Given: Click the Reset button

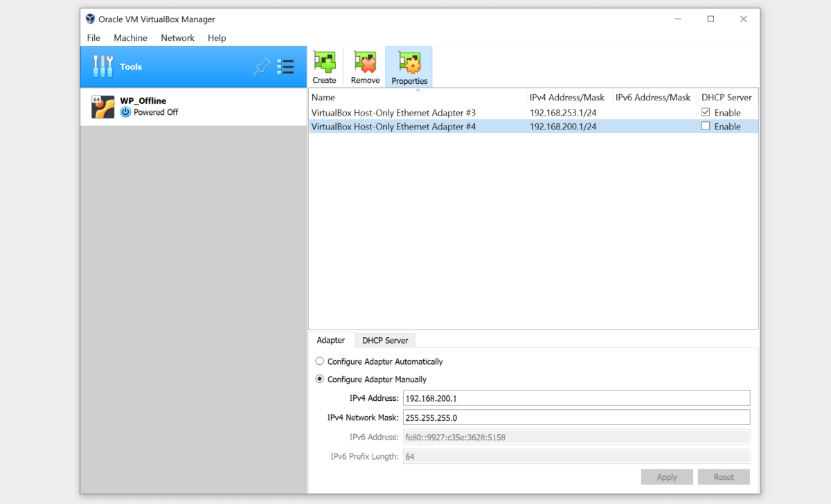Looking at the screenshot, I should (724, 477).
